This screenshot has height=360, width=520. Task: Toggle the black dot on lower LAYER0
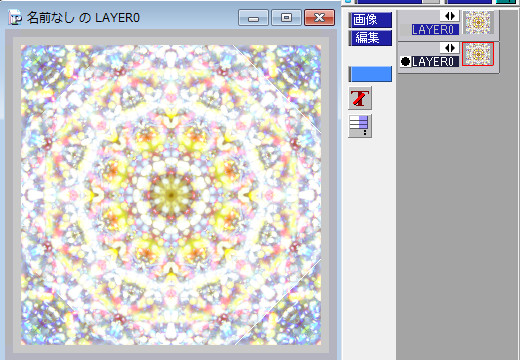405,61
